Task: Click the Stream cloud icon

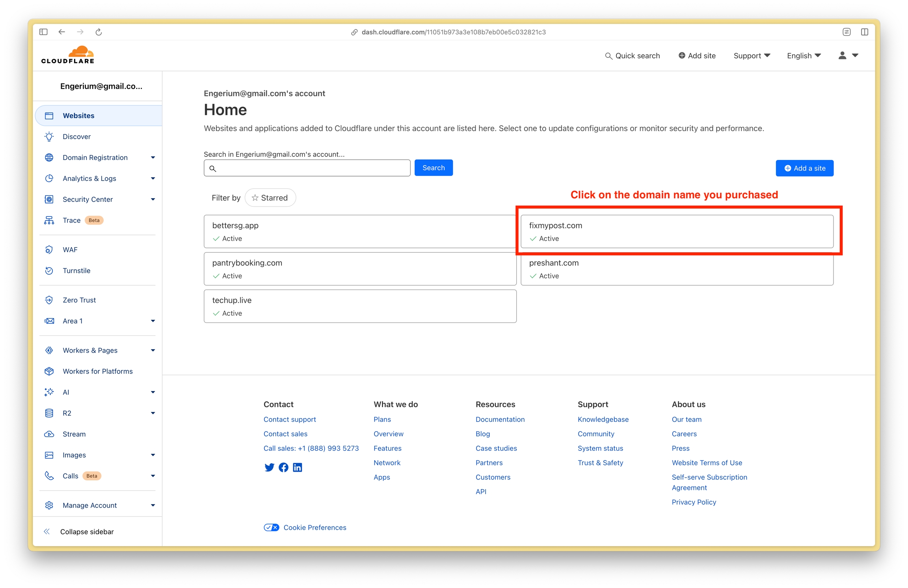Action: [49, 434]
